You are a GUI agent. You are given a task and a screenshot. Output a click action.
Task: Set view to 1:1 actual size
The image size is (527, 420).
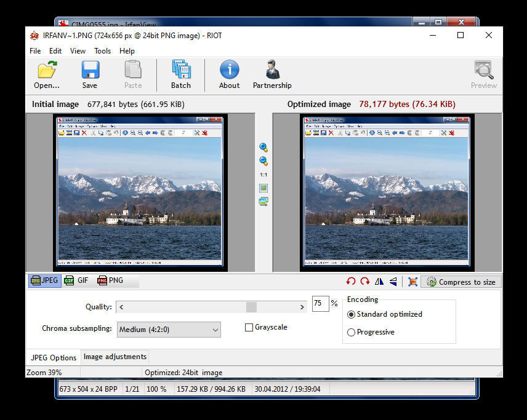click(x=263, y=175)
